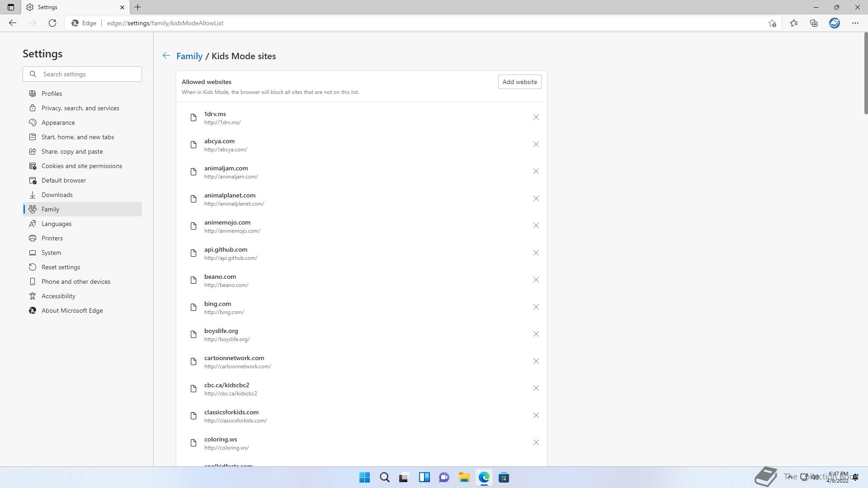Screen dimensions: 868x488
Task: Click the page icon beside beano.com
Action: click(193, 280)
